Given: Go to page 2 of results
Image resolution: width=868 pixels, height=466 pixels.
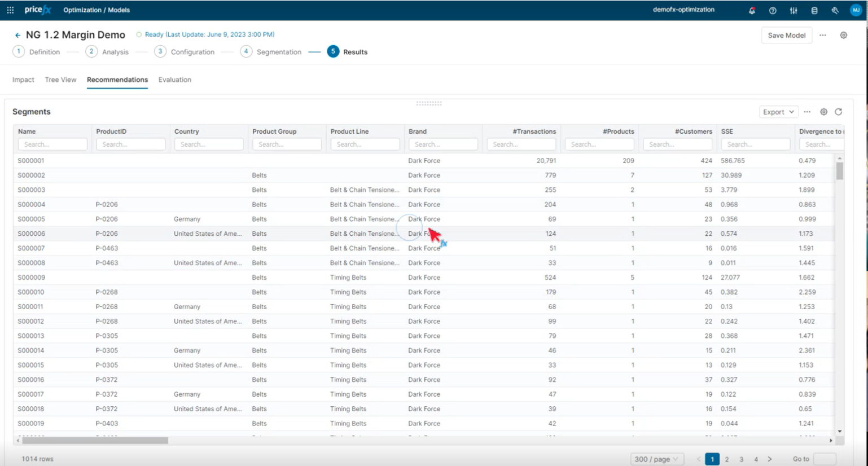Looking at the screenshot, I should click(727, 459).
